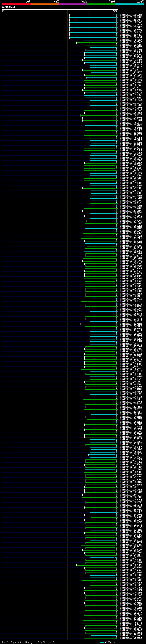Viewport: 146px width, 644px height.
Task: Select hit label UniRef100_A3YFR1
Action: 131,238
